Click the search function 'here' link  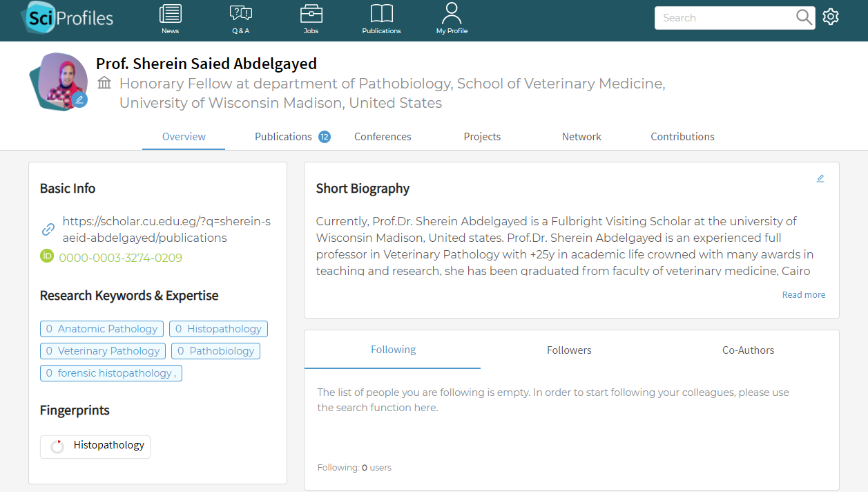click(425, 408)
